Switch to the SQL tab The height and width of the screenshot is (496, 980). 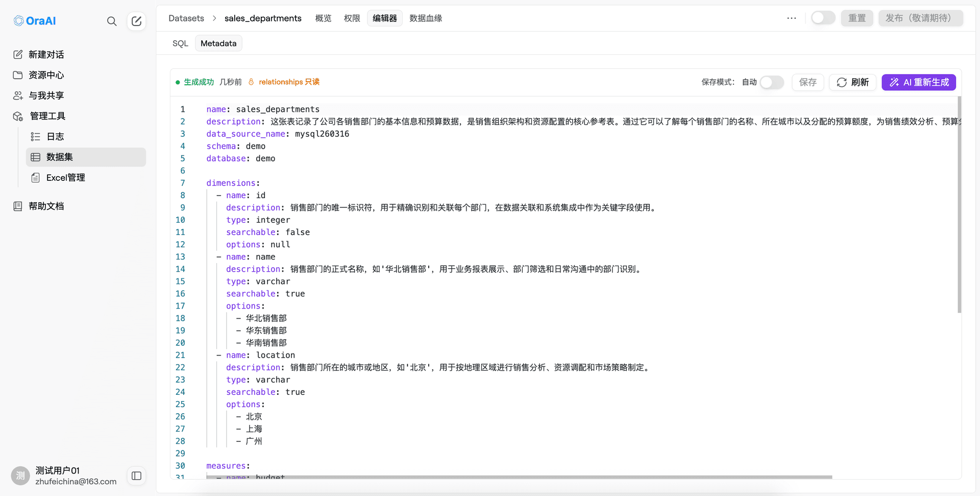(180, 43)
